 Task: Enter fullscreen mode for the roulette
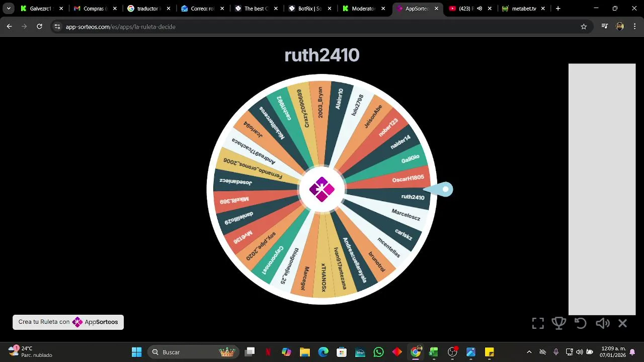[x=538, y=323]
